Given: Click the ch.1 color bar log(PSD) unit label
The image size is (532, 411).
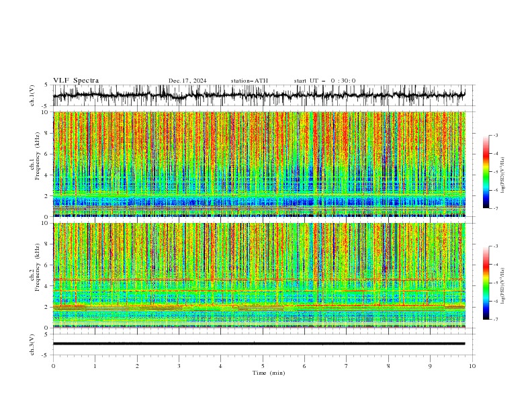Looking at the screenshot, I should 502,175.
